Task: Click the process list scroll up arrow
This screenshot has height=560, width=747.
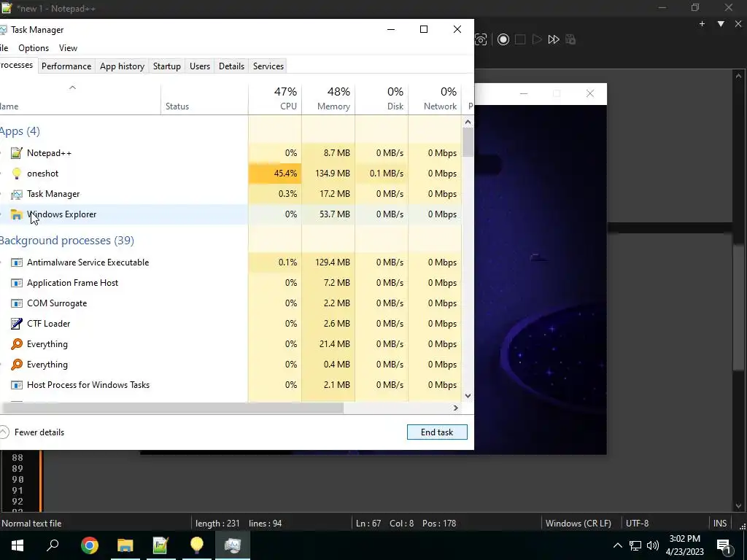Action: click(468, 122)
